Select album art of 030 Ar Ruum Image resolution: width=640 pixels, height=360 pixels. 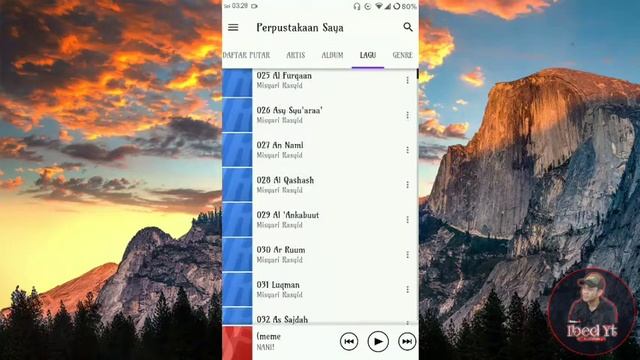237,255
